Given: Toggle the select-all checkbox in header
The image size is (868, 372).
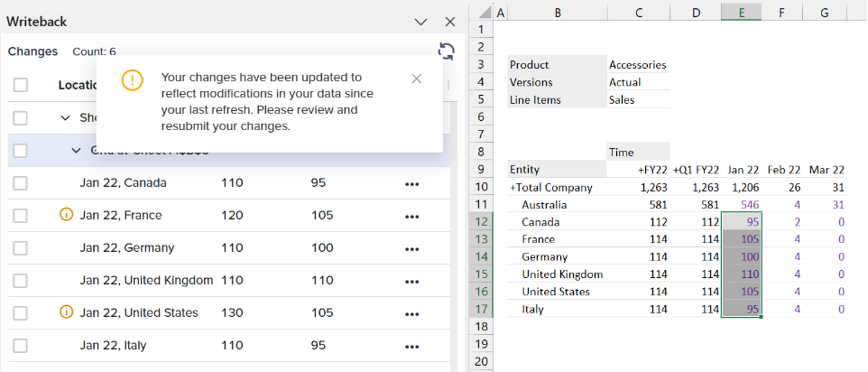Looking at the screenshot, I should [21, 85].
